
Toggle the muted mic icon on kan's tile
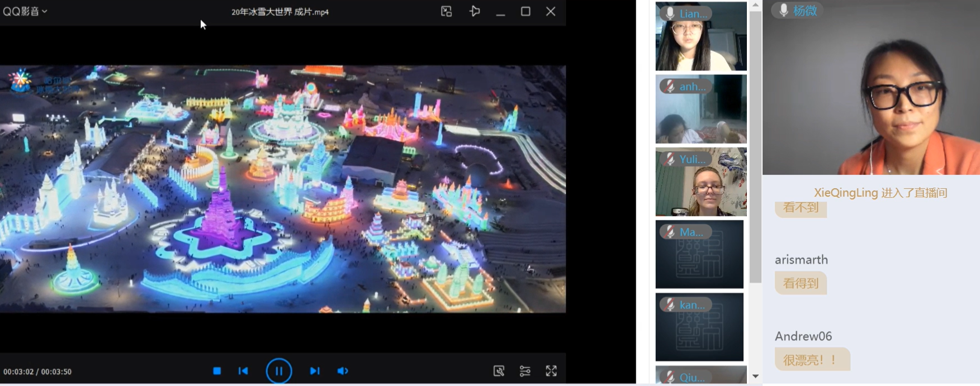[670, 305]
